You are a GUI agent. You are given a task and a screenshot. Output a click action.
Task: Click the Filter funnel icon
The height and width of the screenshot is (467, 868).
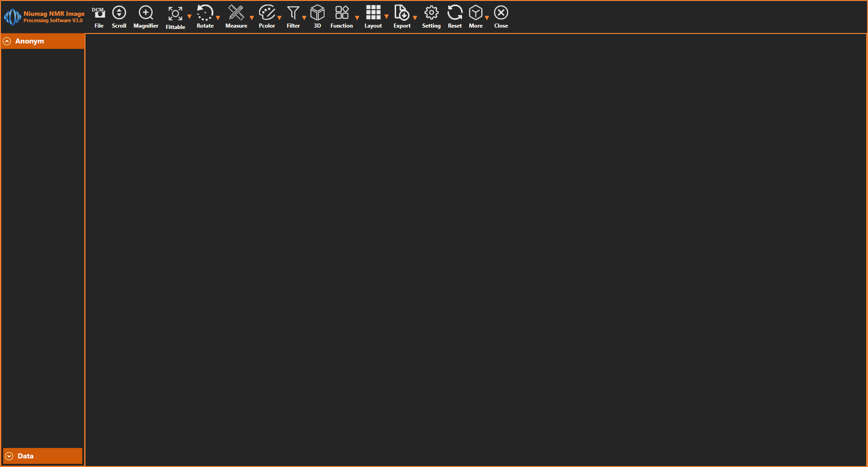click(x=293, y=13)
